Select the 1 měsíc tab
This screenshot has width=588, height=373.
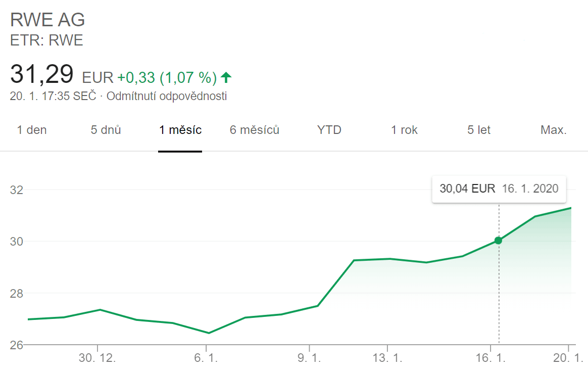click(x=180, y=130)
